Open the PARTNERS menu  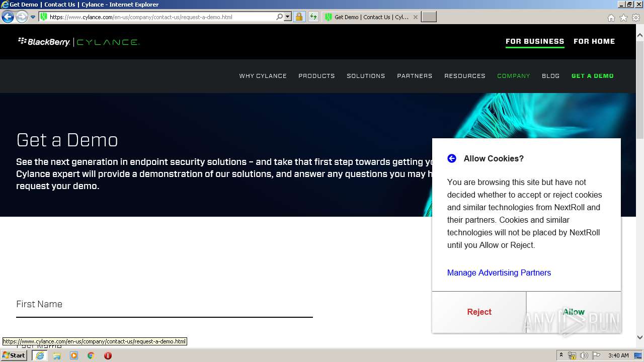(415, 76)
